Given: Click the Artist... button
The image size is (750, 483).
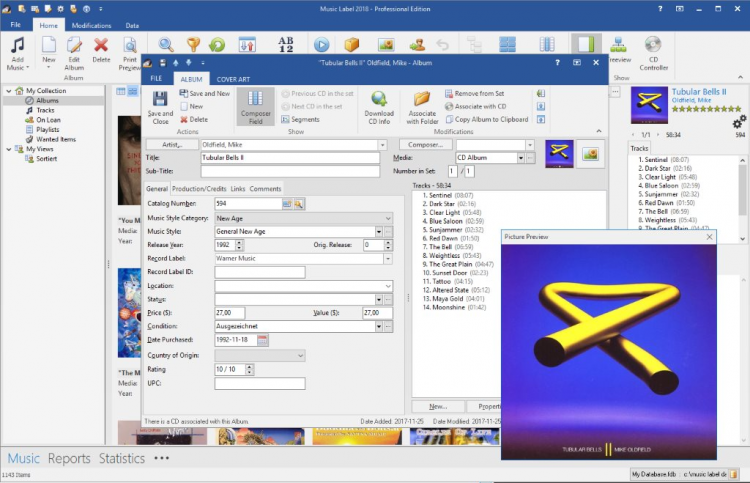Looking at the screenshot, I should pyautogui.click(x=172, y=144).
